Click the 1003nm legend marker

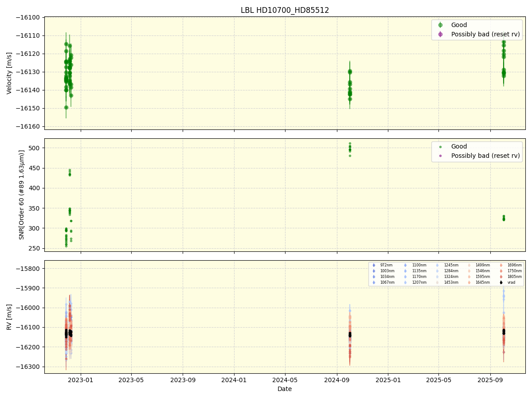374,271
